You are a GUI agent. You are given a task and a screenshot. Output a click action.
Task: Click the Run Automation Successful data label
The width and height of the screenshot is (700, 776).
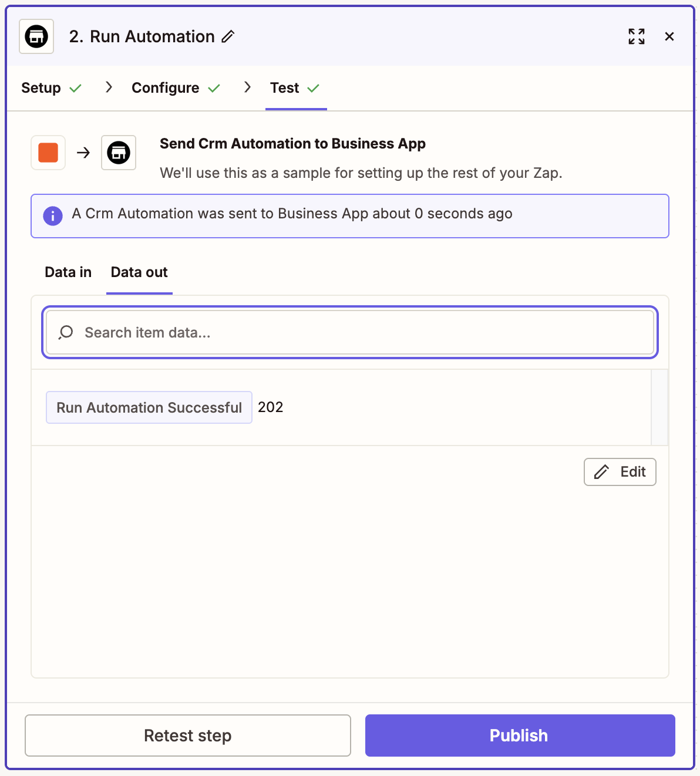149,407
